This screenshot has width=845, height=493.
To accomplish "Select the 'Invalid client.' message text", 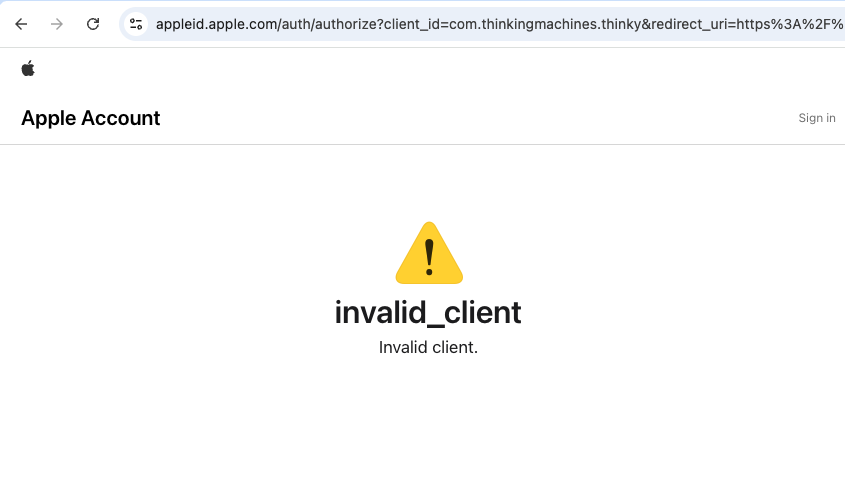I will (x=428, y=348).
